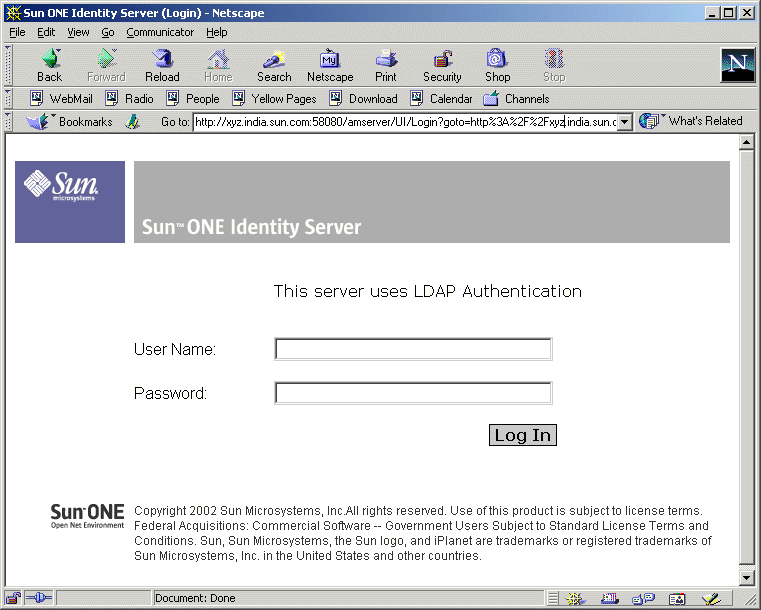This screenshot has height=610, width=761.
Task: Click the page location proxy icon
Action: pos(132,121)
